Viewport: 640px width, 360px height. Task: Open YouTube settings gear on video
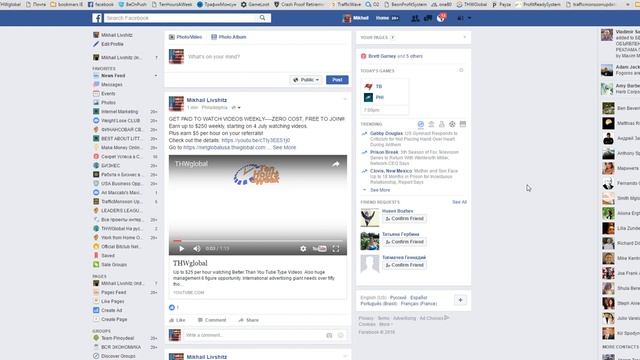point(303,249)
